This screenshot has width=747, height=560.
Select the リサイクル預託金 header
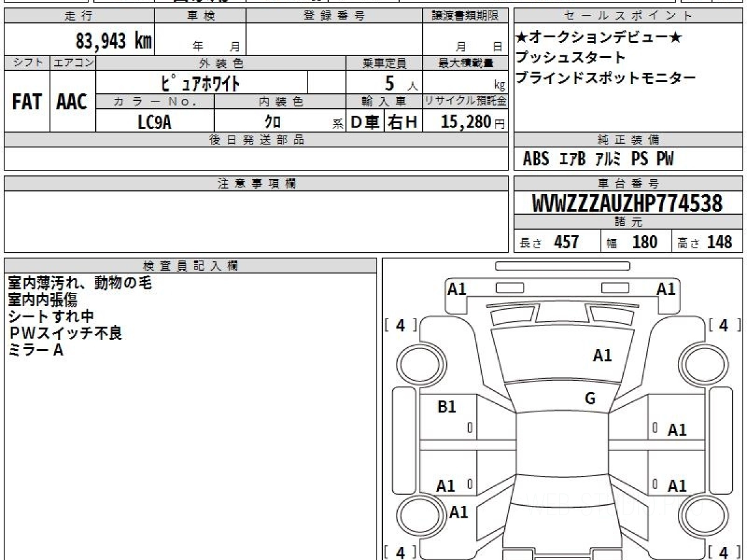[x=465, y=101]
